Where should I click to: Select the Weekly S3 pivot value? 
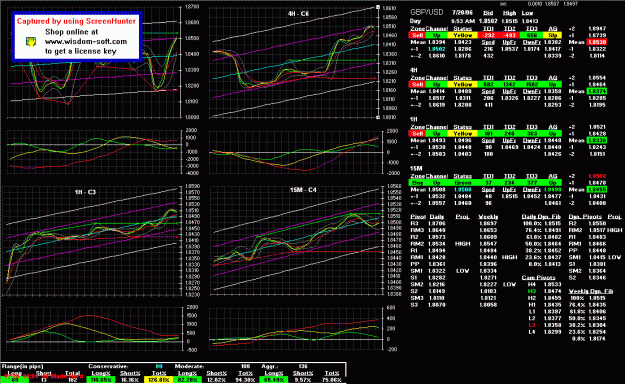tap(488, 305)
